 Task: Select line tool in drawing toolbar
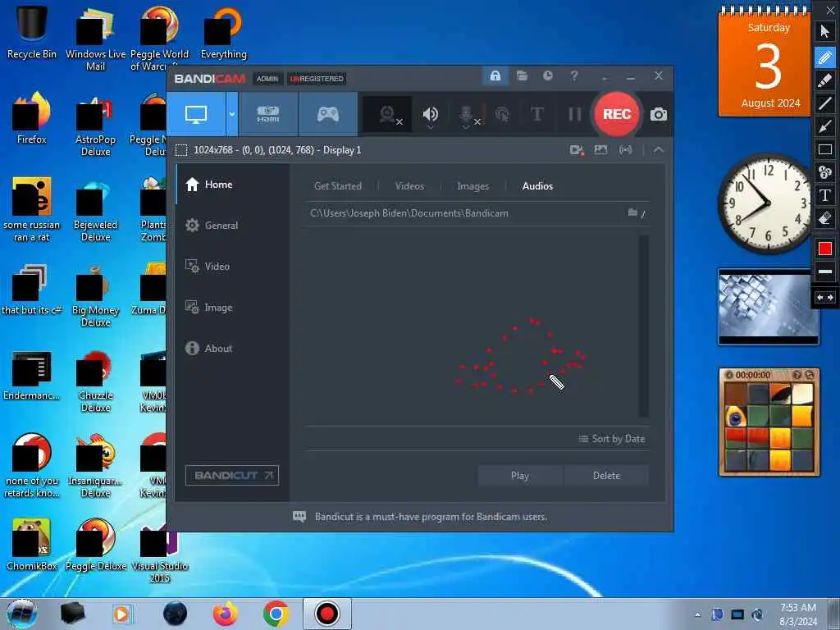point(825,103)
